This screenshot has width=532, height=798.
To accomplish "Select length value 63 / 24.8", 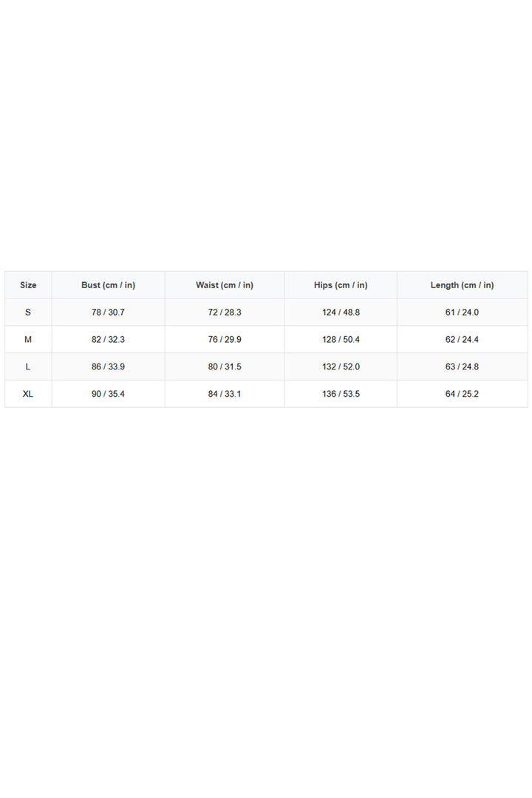I will click(463, 366).
